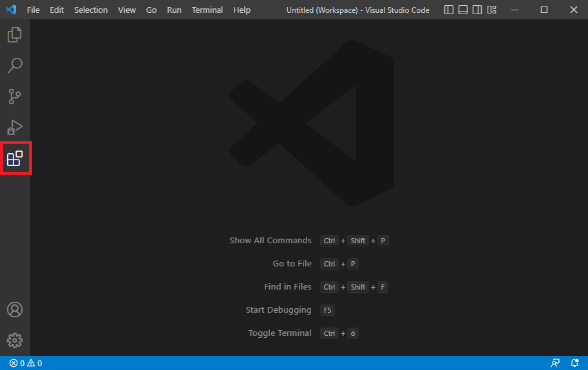Open the Terminal menu
This screenshot has height=370, width=588.
tap(207, 10)
